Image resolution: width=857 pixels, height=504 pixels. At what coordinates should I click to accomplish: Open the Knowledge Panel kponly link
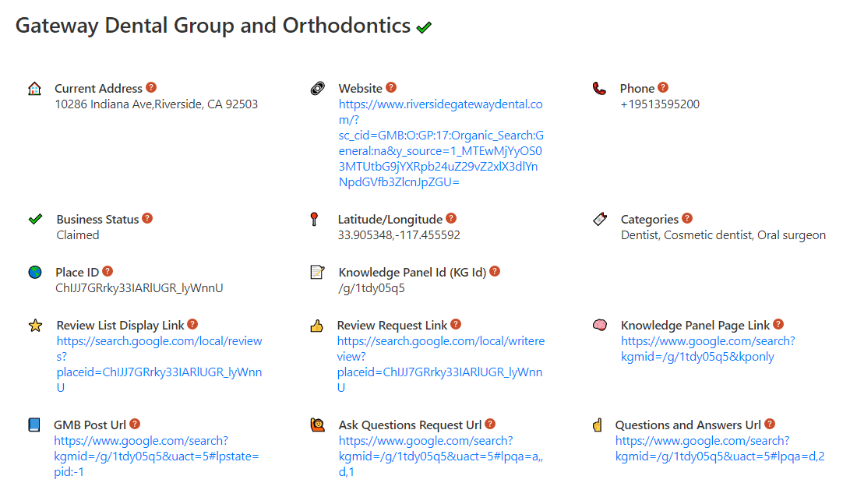(x=707, y=349)
